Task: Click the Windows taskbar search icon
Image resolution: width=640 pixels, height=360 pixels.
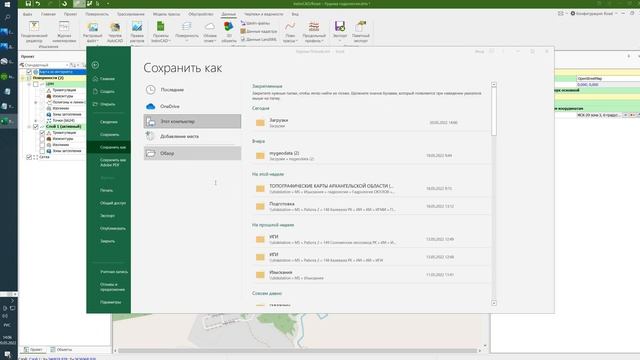Action: (7, 18)
